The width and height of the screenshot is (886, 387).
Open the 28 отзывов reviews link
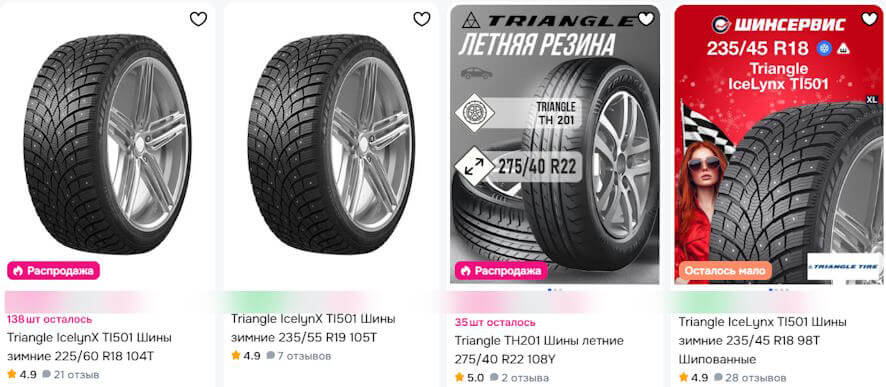(x=750, y=377)
